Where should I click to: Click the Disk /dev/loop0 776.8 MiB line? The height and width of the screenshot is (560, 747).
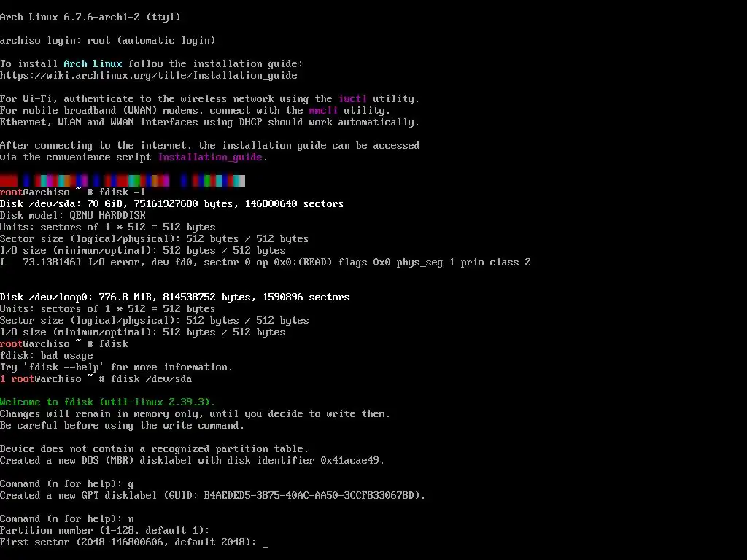coord(175,297)
